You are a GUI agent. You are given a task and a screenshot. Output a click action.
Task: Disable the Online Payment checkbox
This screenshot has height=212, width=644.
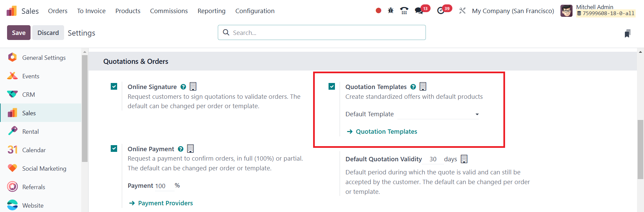(x=114, y=149)
